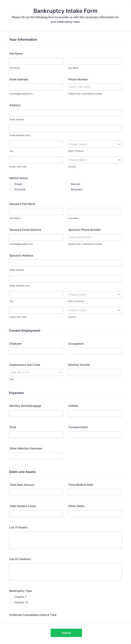This screenshot has width=131, height=644.
Task: Click the Monthly Rent/Mortgage field
Action: (x=36, y=413)
